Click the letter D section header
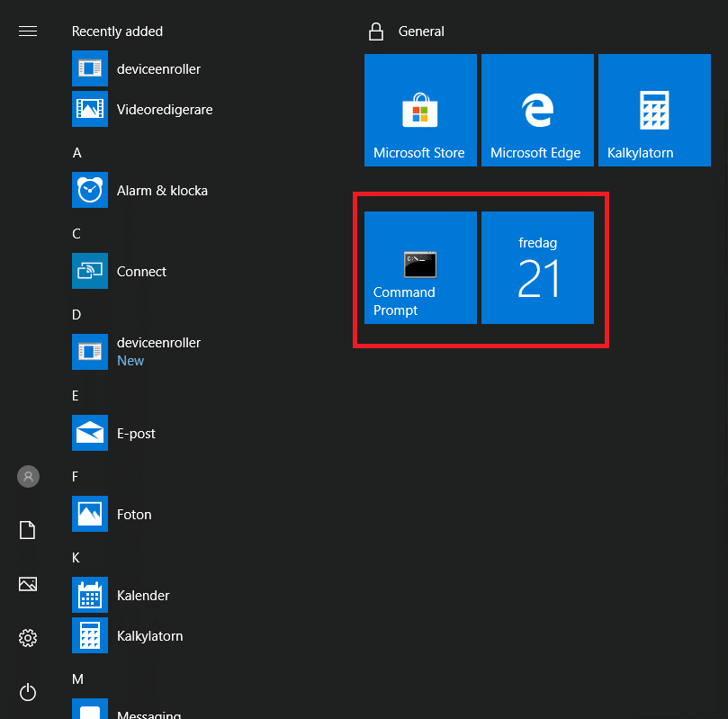This screenshot has width=728, height=719. (76, 315)
